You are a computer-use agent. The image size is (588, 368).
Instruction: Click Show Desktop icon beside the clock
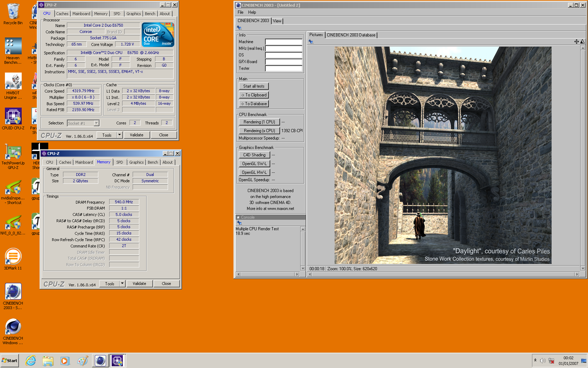tap(584, 361)
